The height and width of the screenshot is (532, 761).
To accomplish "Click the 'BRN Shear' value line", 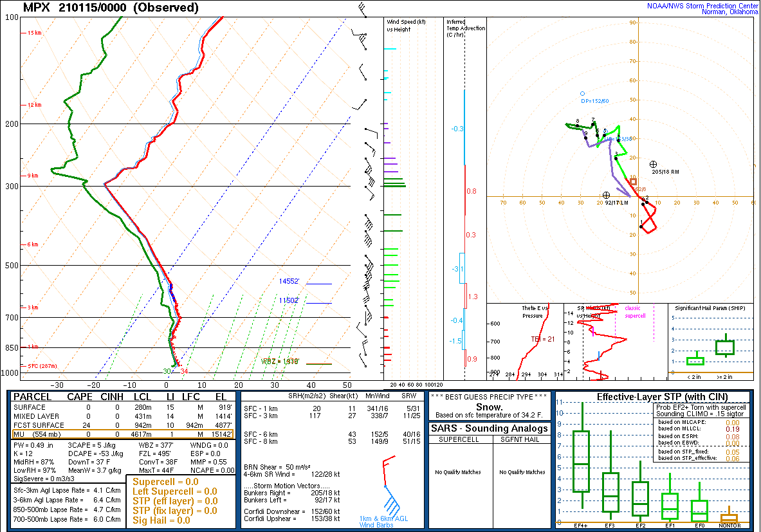I will coord(277,467).
